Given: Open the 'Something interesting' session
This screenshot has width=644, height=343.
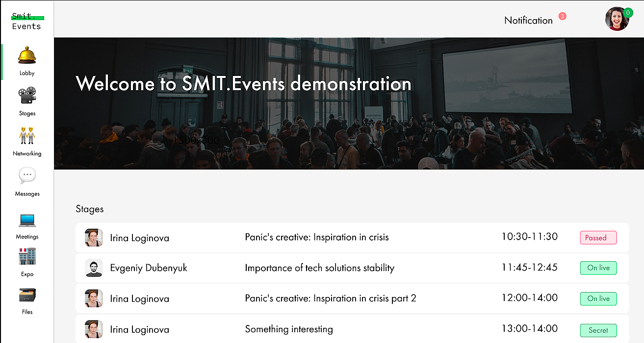Looking at the screenshot, I should tap(289, 329).
